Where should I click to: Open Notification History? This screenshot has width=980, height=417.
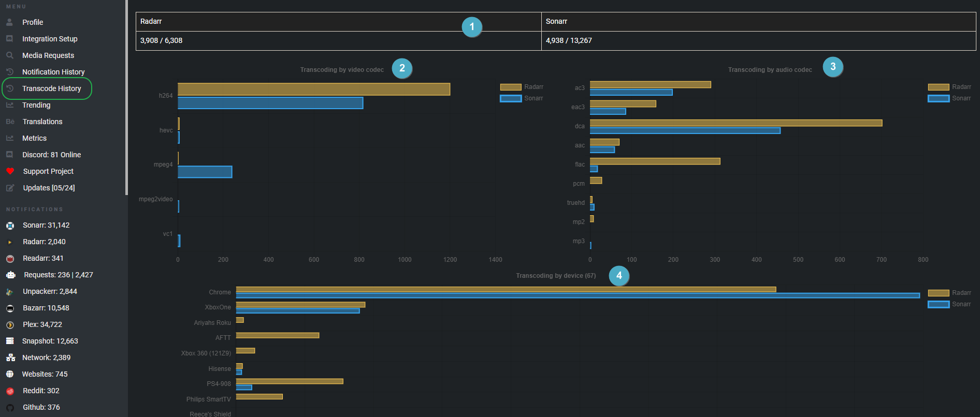click(x=53, y=72)
